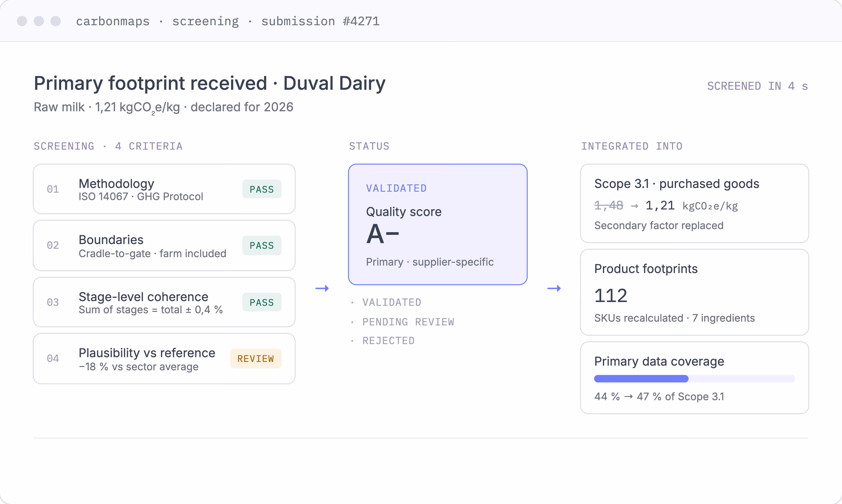Screen dimensions: 842x504
Task: Expand the Boundaries criterion card
Action: pyautogui.click(x=164, y=245)
